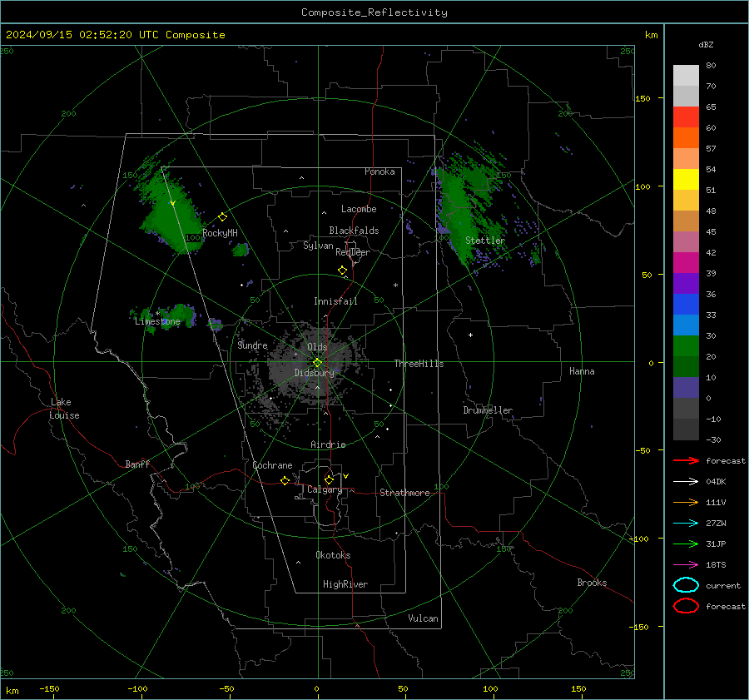Click the Composite_Reflectivity title
The image size is (749, 700).
pos(374,12)
